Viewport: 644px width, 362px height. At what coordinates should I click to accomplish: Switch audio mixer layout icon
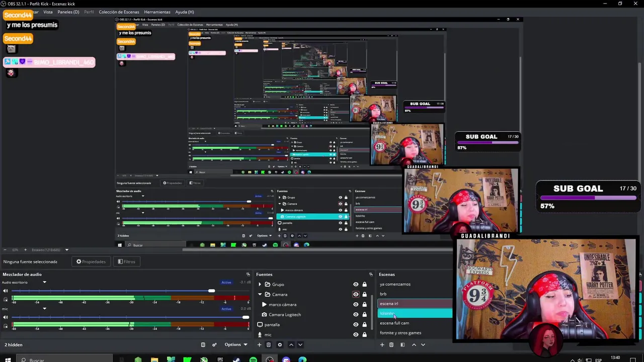pyautogui.click(x=203, y=345)
